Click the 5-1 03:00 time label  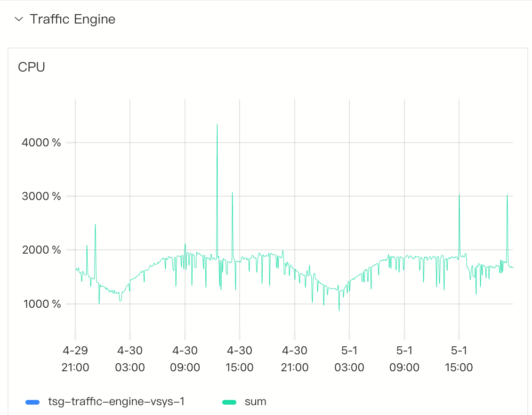pos(349,359)
